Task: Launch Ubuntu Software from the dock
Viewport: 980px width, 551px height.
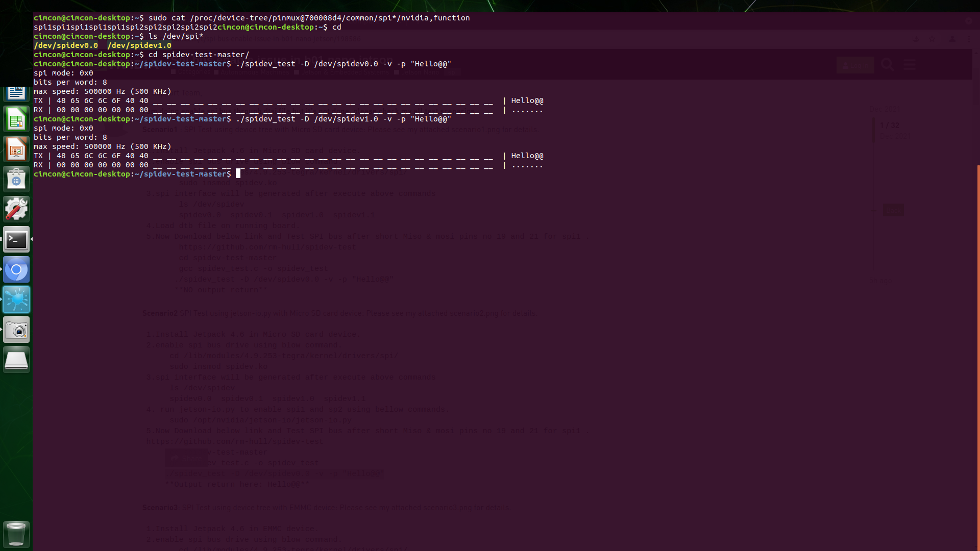Action: coord(16,179)
